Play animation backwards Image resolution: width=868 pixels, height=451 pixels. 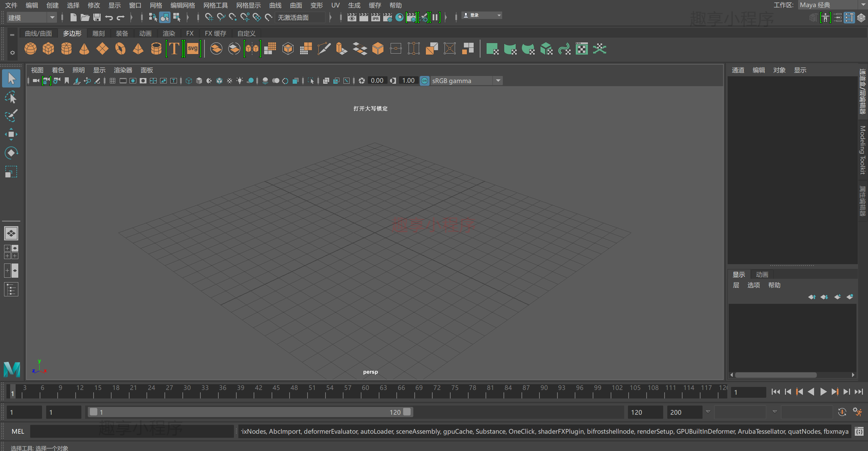(811, 392)
